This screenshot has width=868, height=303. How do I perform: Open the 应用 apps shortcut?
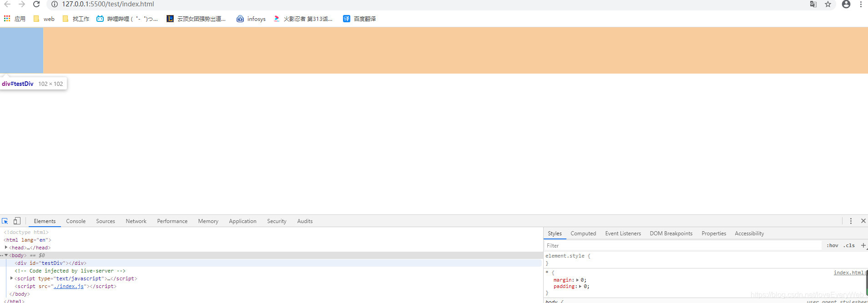pyautogui.click(x=15, y=19)
